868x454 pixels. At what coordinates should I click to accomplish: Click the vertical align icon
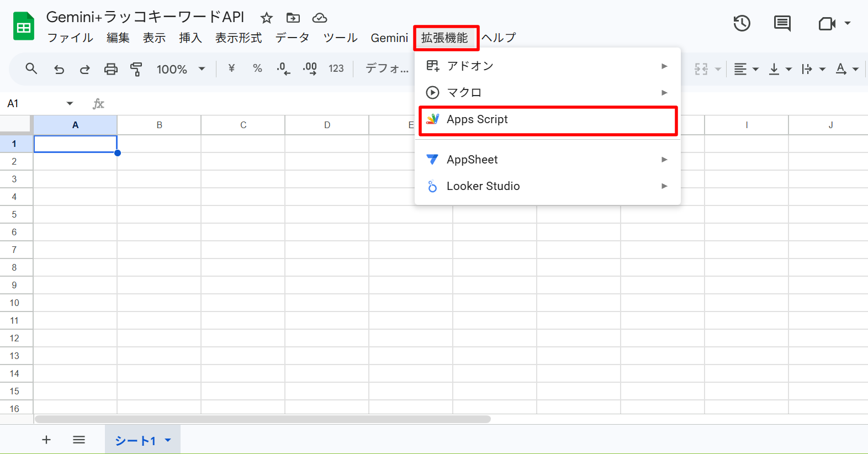(774, 69)
